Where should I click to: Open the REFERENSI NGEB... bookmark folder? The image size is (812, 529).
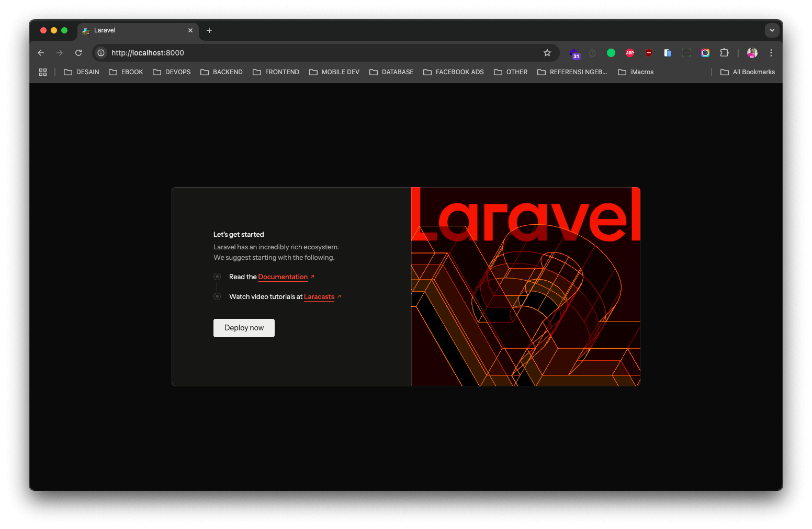pos(572,72)
